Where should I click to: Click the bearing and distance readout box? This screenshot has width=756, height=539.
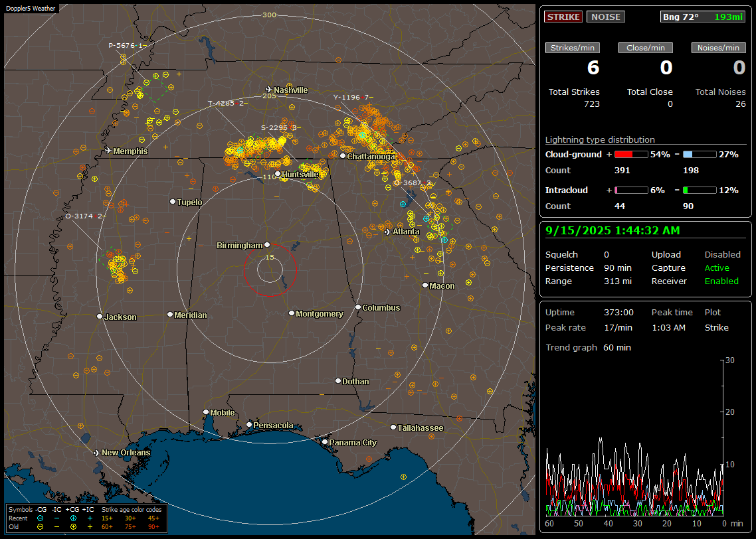(702, 17)
